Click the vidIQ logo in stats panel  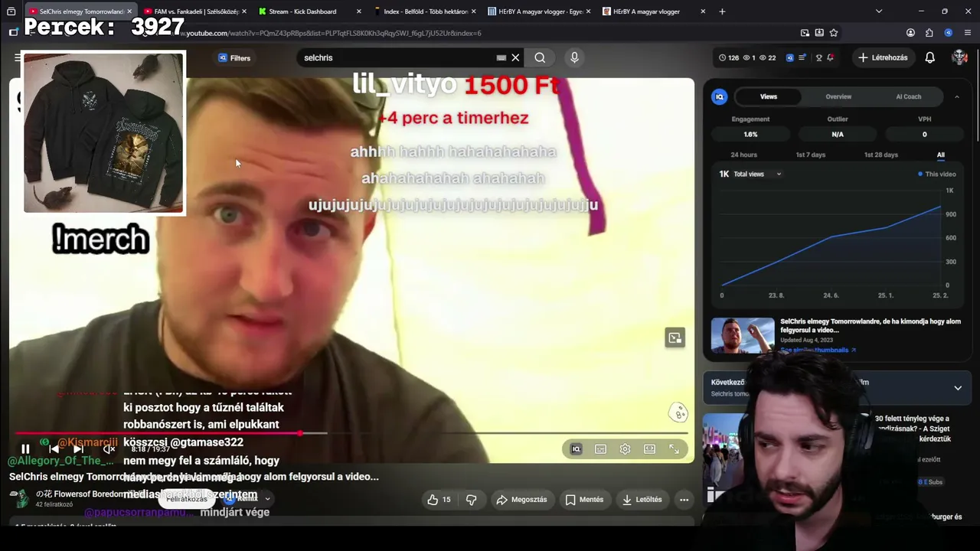click(x=719, y=96)
